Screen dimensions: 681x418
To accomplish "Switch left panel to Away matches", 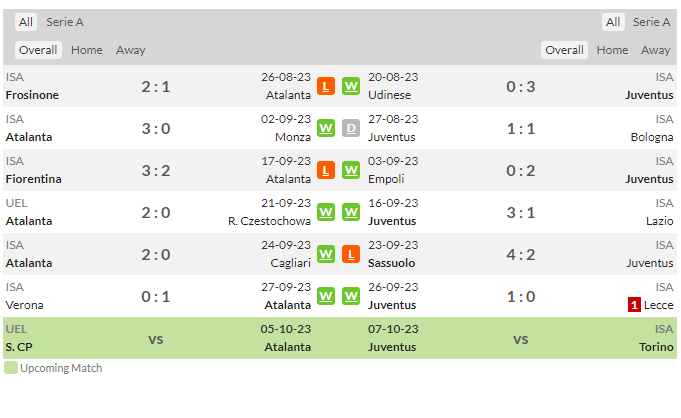I will [x=130, y=50].
